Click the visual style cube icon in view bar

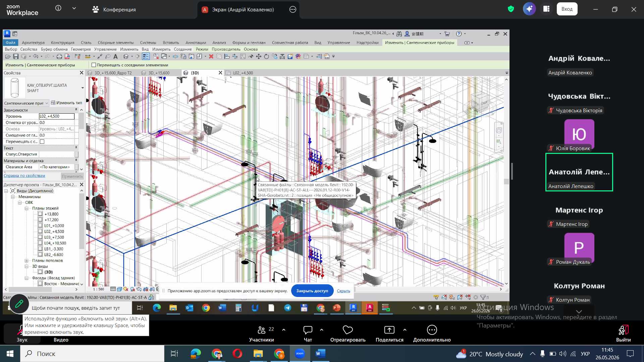[x=119, y=289]
